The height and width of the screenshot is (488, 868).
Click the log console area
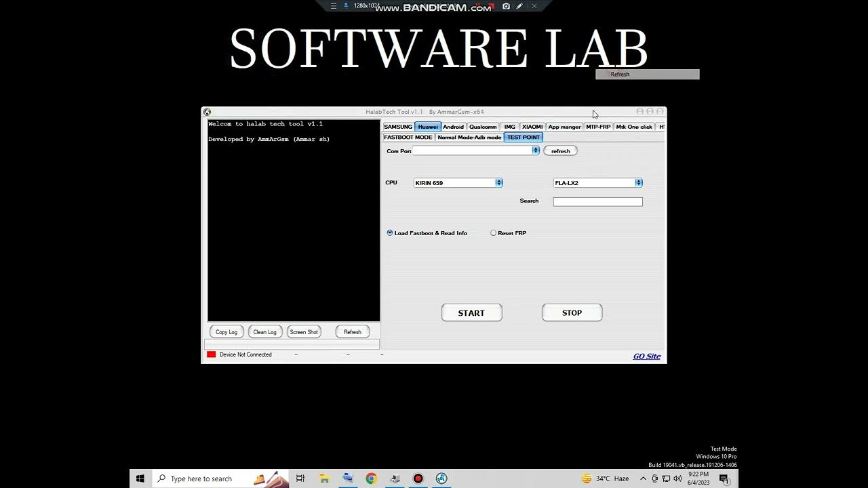tap(294, 220)
